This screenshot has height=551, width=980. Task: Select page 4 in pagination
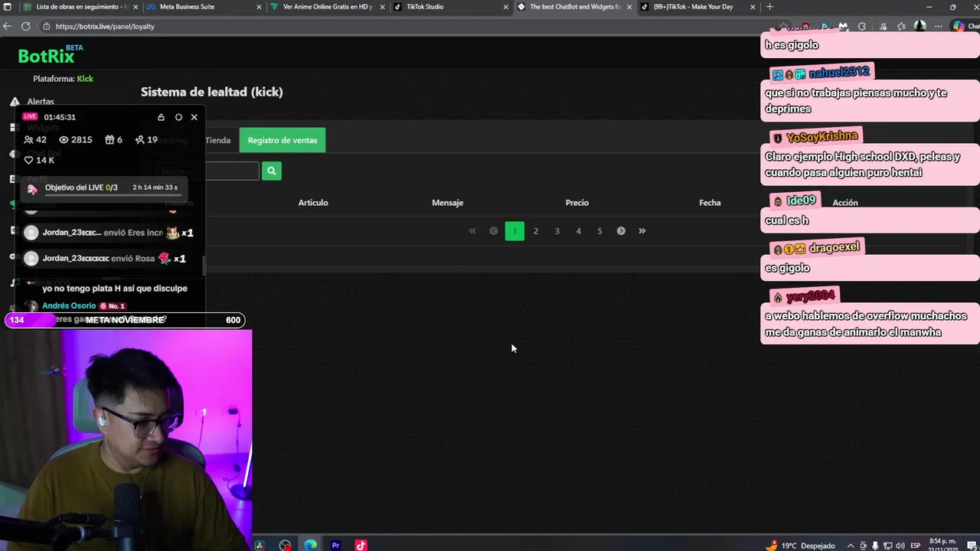pyautogui.click(x=578, y=231)
